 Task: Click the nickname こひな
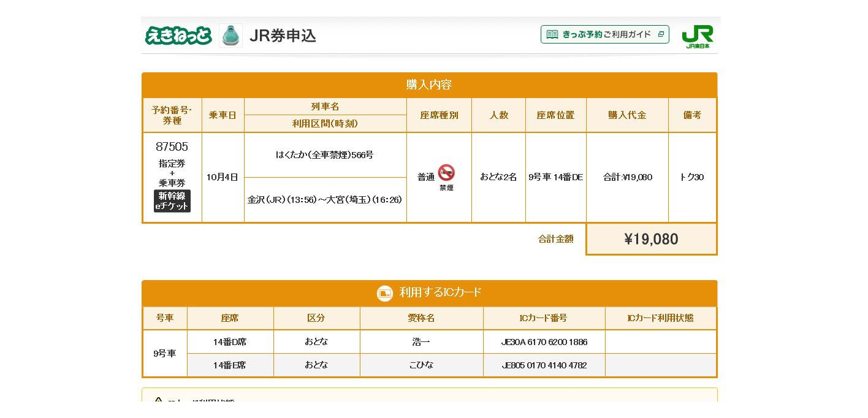(x=421, y=365)
